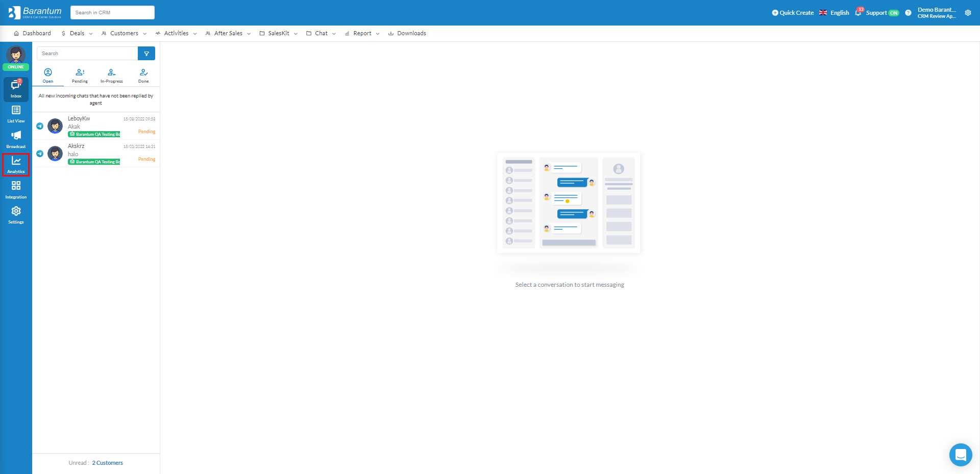
Task: Open the Dashboard menu item
Action: (x=32, y=33)
